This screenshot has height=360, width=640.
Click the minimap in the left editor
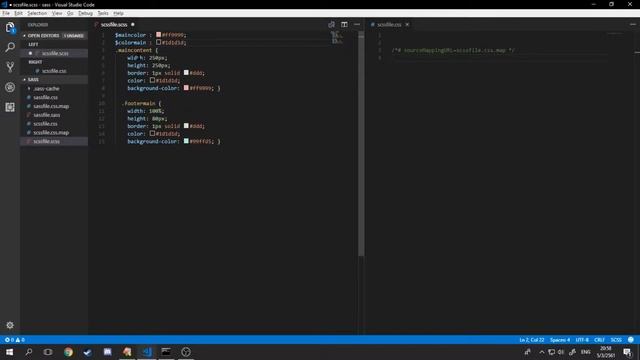(x=337, y=38)
